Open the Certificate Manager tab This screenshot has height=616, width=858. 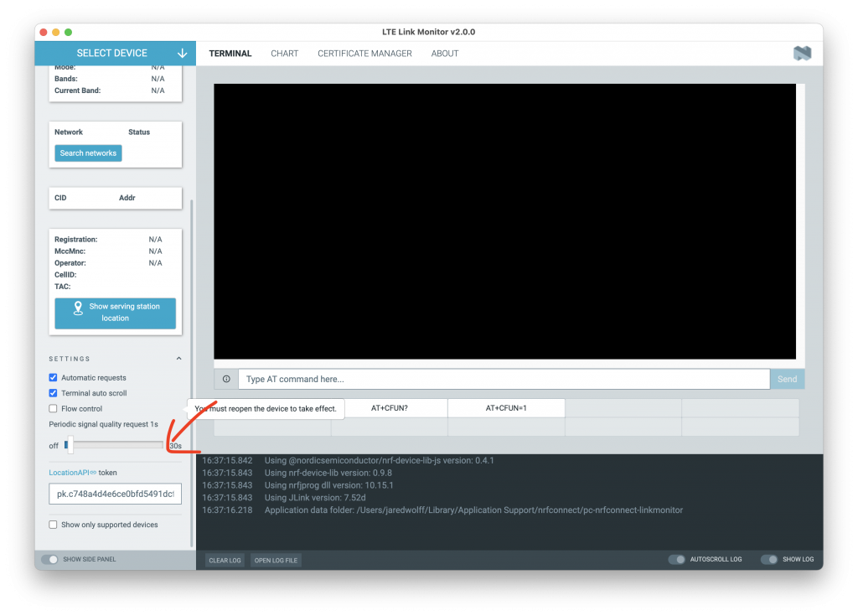(365, 54)
